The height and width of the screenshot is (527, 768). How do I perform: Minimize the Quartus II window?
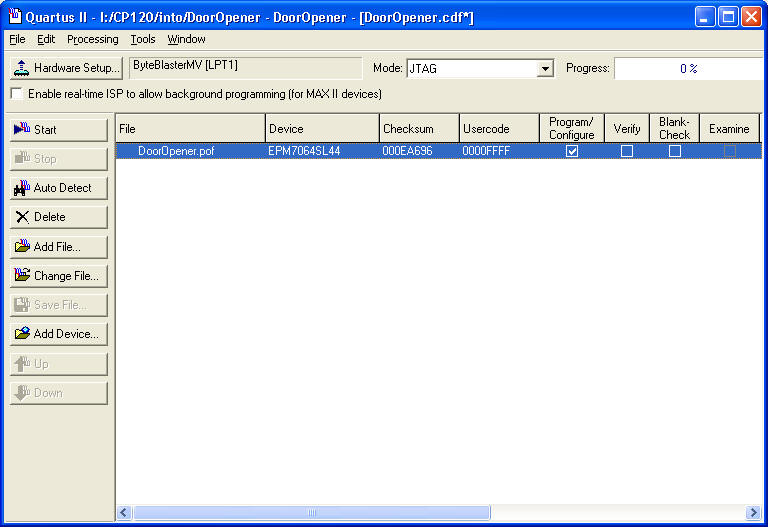[705, 17]
